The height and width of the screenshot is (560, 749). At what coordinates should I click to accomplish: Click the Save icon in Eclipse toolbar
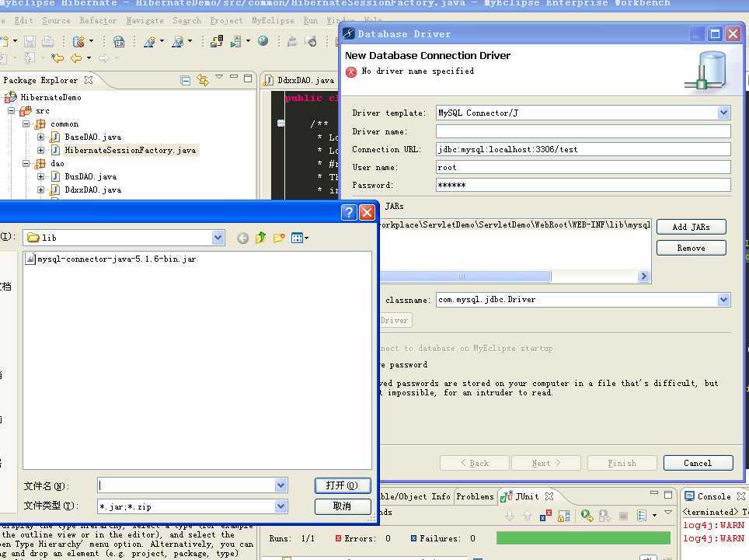pos(30,41)
